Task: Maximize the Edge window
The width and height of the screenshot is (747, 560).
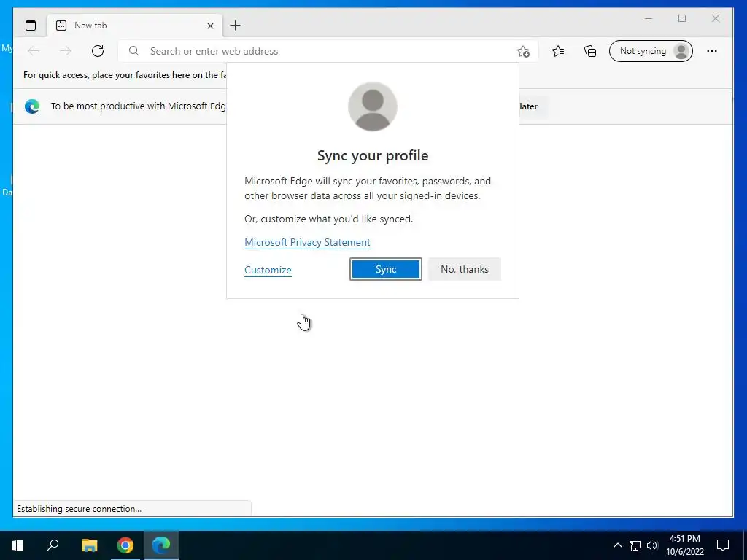Action: point(682,18)
